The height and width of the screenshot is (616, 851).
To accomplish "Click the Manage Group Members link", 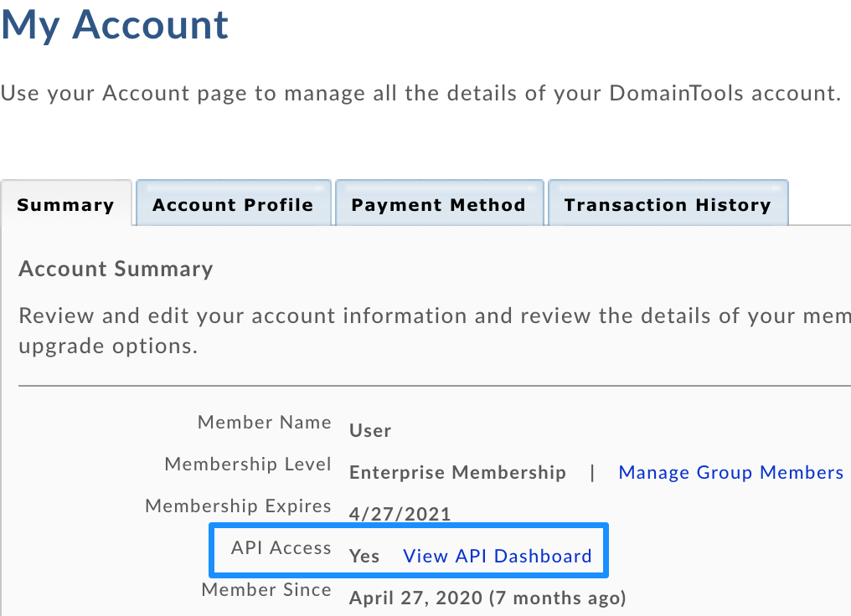I will (x=731, y=472).
